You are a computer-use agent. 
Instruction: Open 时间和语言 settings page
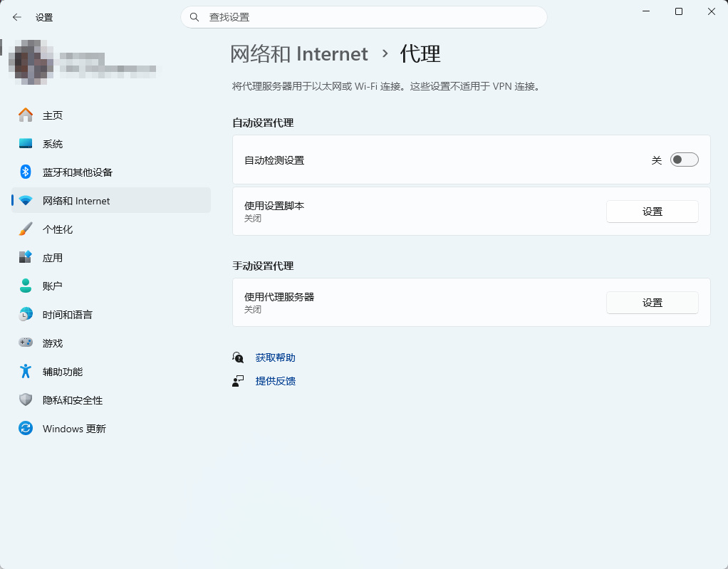[67, 315]
